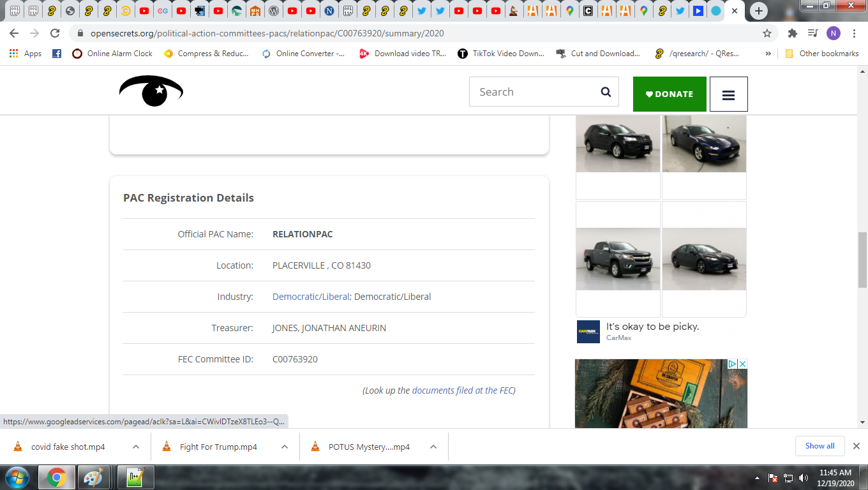Close the ad with its X icon
This screenshot has height=490, width=868.
click(742, 364)
